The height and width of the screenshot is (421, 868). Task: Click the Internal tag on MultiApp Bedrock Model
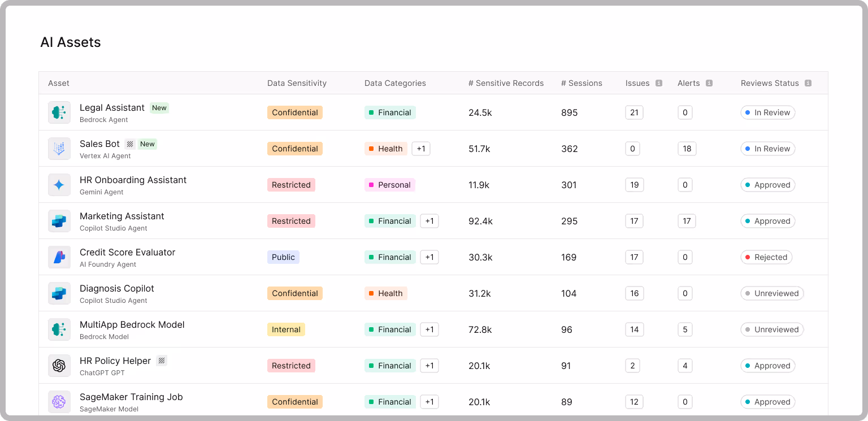tap(286, 329)
